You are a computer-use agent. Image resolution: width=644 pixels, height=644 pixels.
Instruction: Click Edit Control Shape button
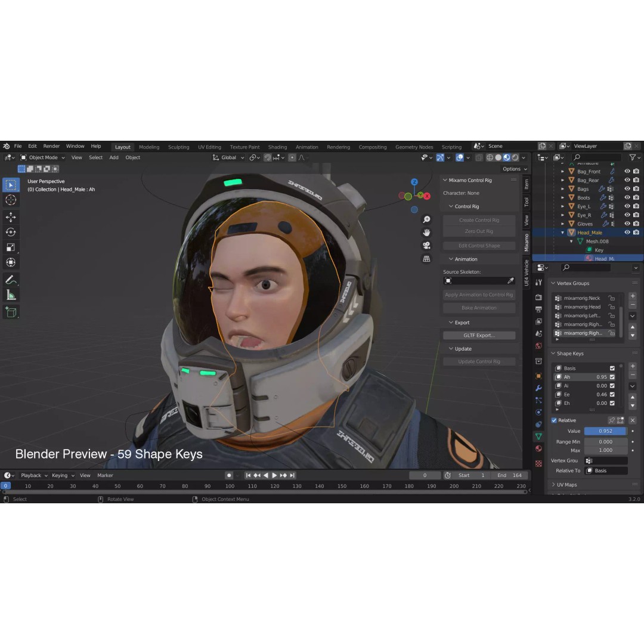click(x=479, y=246)
